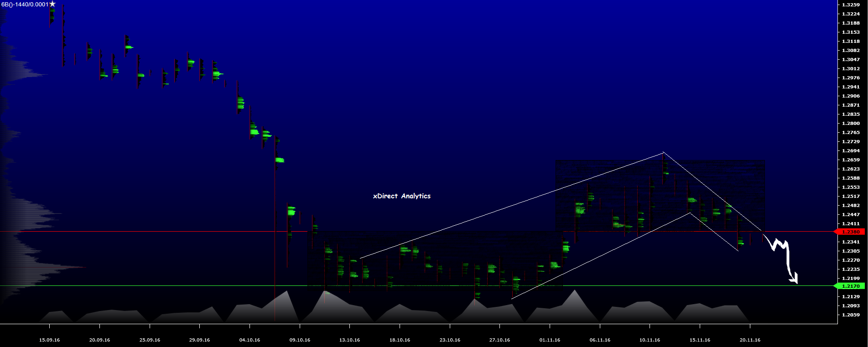
Task: Select the red 1.2380 price marker
Action: point(850,232)
